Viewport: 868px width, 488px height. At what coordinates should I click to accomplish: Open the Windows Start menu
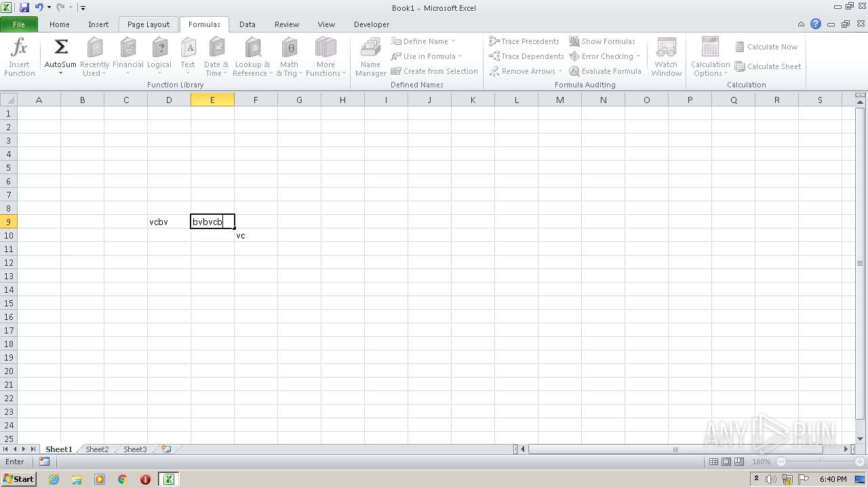tap(19, 479)
